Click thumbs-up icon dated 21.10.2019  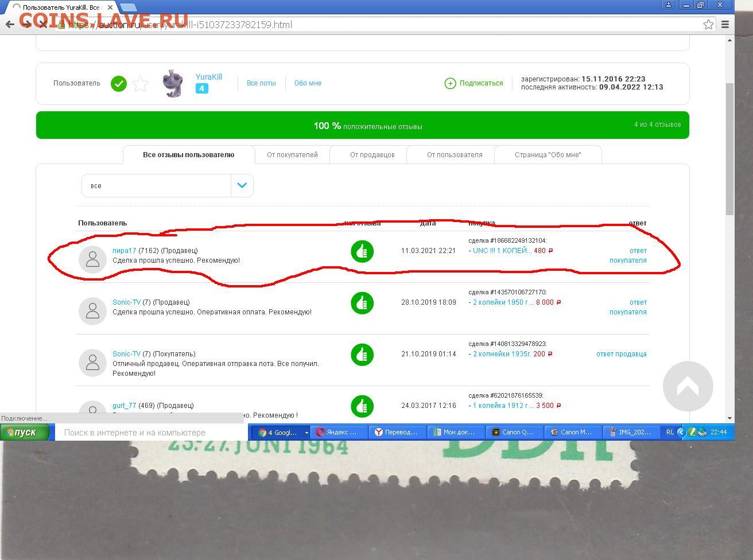pos(362,355)
